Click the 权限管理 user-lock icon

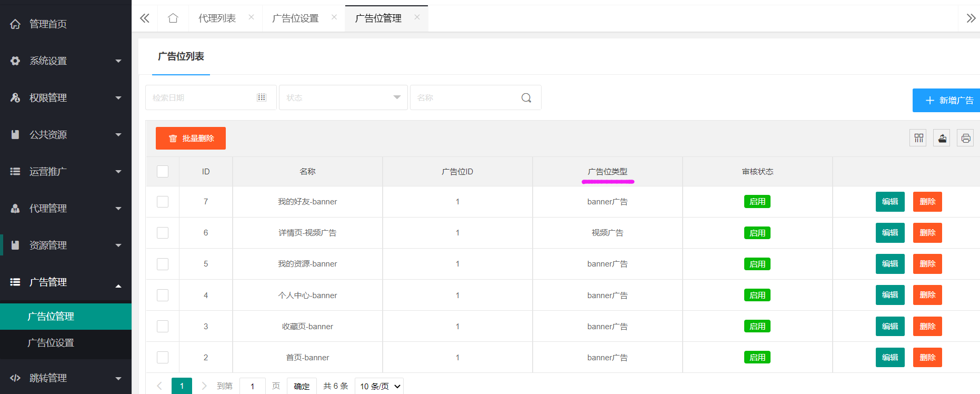(15, 97)
